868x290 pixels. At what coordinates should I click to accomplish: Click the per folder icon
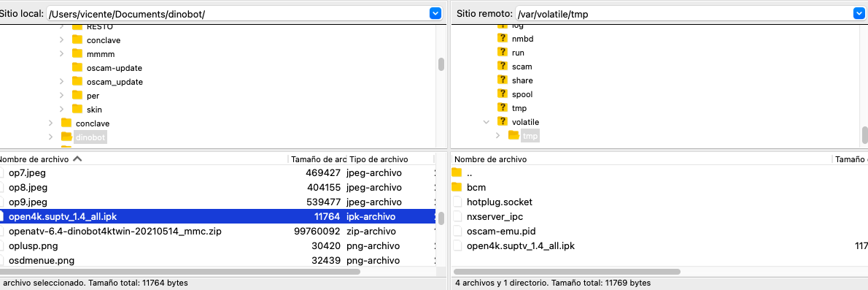pyautogui.click(x=77, y=96)
